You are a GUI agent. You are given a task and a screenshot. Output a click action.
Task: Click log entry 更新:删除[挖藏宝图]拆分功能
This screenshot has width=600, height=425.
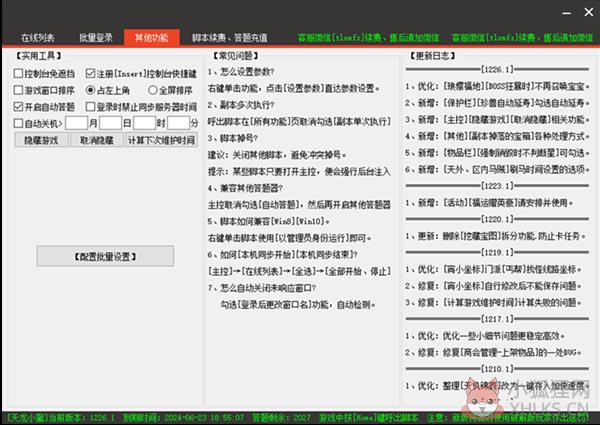point(496,236)
